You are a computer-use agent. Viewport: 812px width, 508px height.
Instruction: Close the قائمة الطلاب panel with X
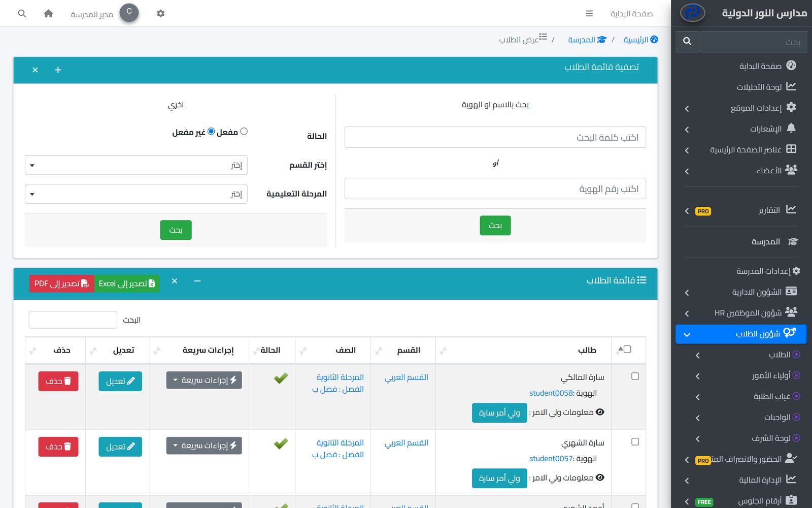click(175, 281)
